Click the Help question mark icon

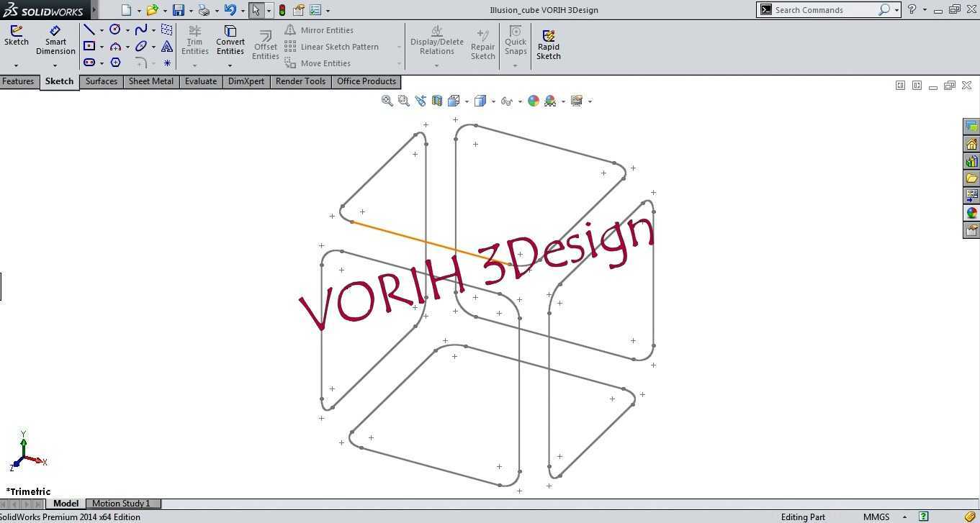tap(912, 9)
